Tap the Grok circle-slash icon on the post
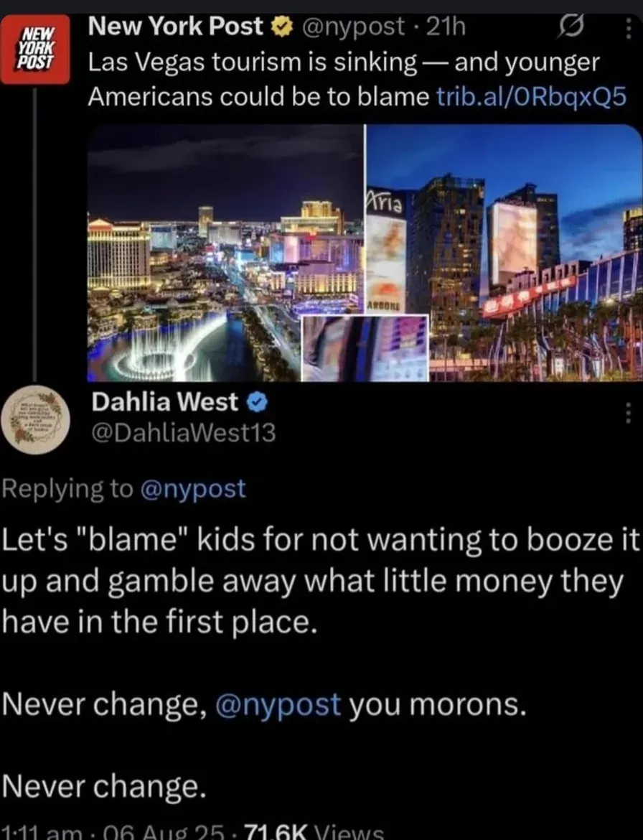 (x=570, y=27)
